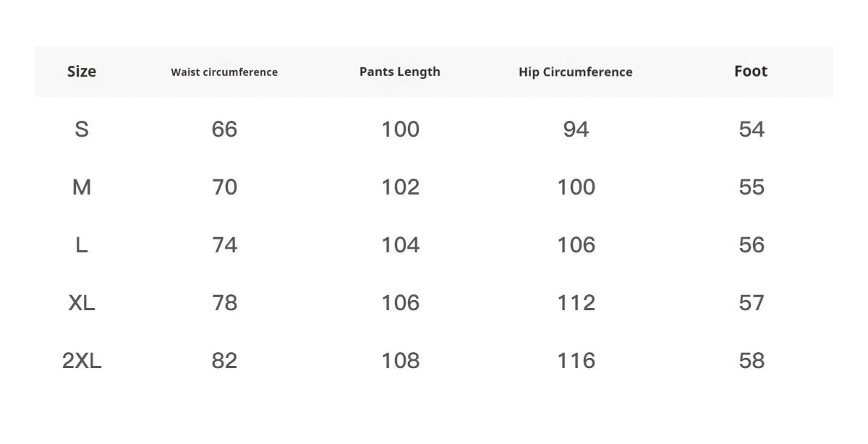
Task: Select foot value 54 for size S
Action: click(x=752, y=129)
